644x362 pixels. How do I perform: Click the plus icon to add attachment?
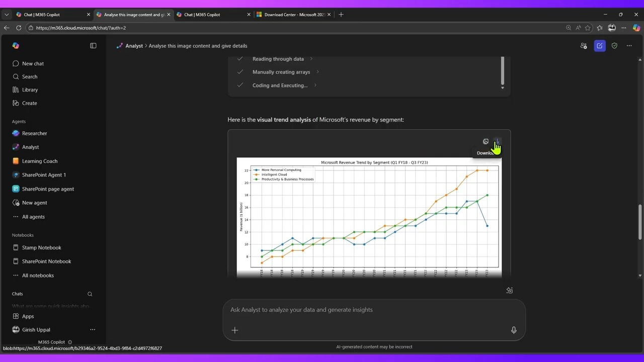[235, 330]
